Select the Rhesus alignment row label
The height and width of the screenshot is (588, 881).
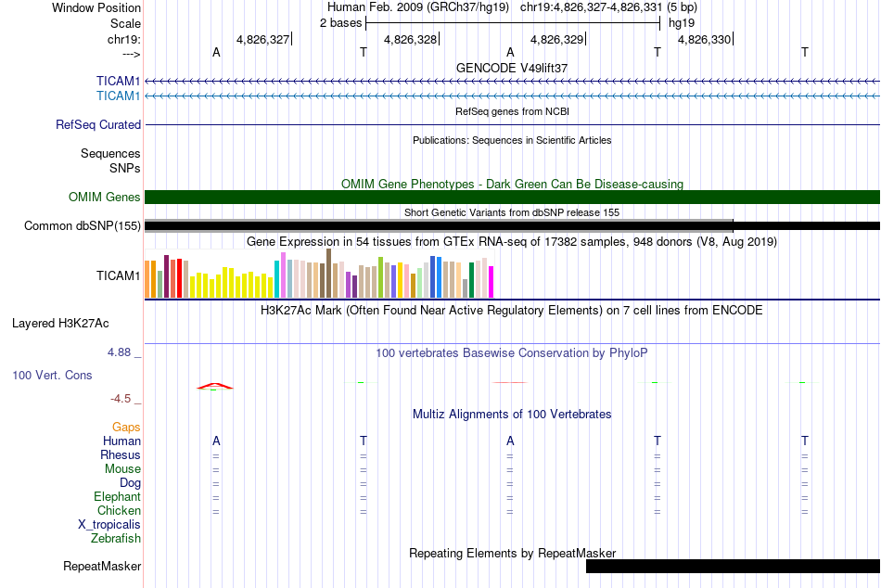(x=121, y=455)
